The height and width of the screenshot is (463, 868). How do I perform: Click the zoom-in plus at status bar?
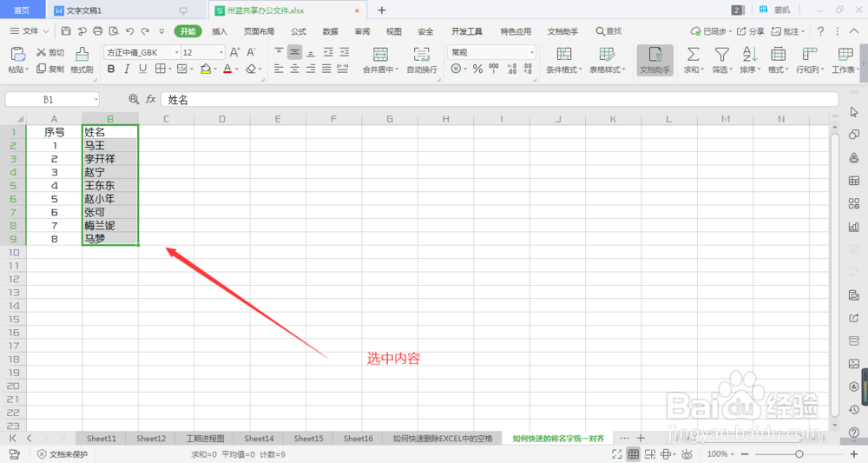[x=853, y=454]
